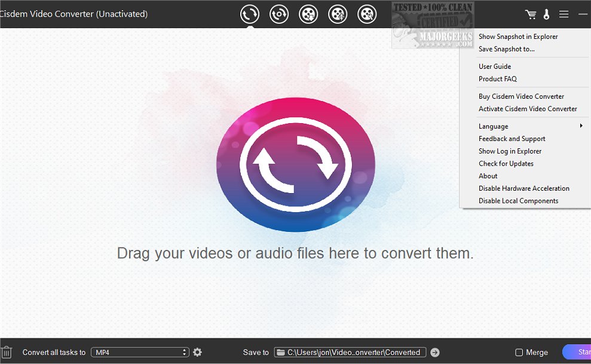This screenshot has width=591, height=364.
Task: Open the User Guide menu entry
Action: pyautogui.click(x=495, y=66)
